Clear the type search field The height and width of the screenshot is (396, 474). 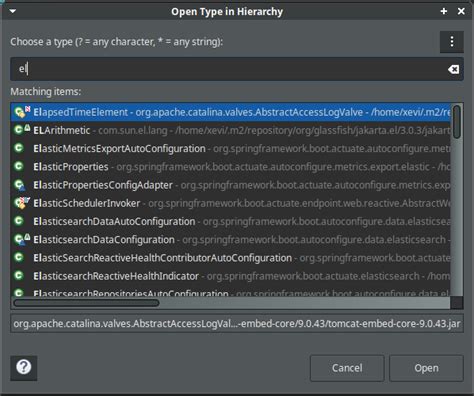(x=453, y=69)
